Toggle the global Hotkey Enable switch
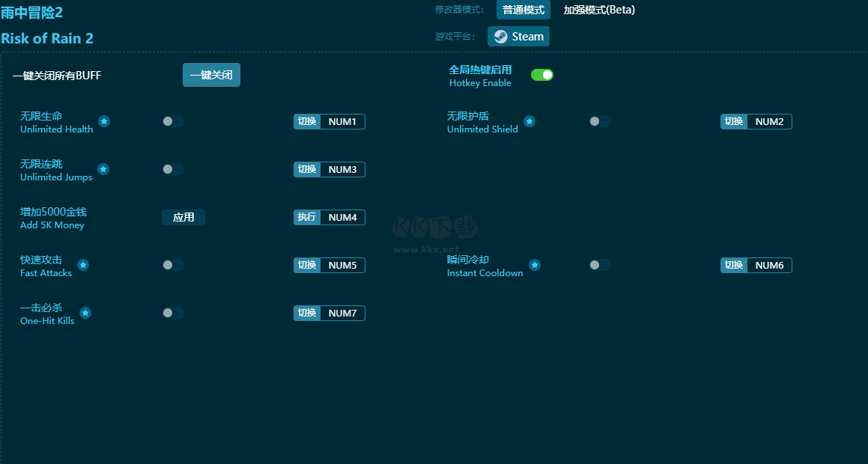 [x=542, y=75]
